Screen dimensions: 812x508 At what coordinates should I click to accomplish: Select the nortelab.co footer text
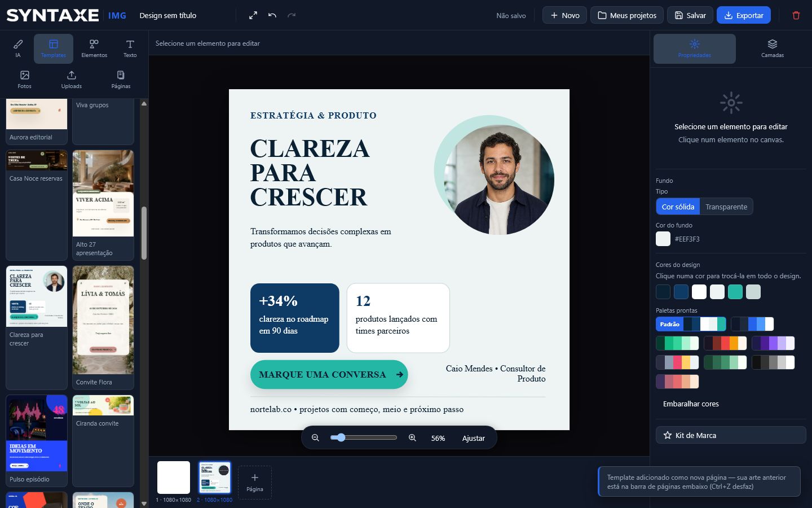tap(357, 409)
